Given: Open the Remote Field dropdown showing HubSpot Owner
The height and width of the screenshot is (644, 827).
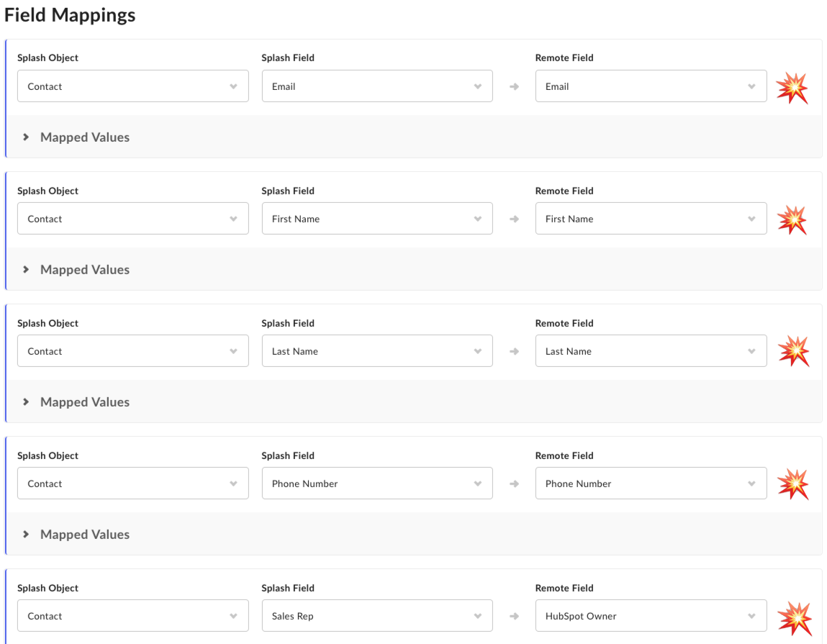Looking at the screenshot, I should [x=651, y=615].
